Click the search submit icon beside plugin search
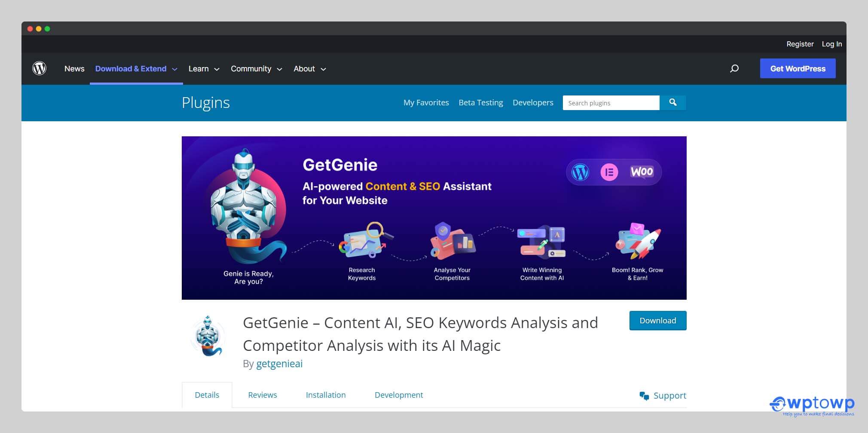The image size is (868, 433). (x=672, y=102)
